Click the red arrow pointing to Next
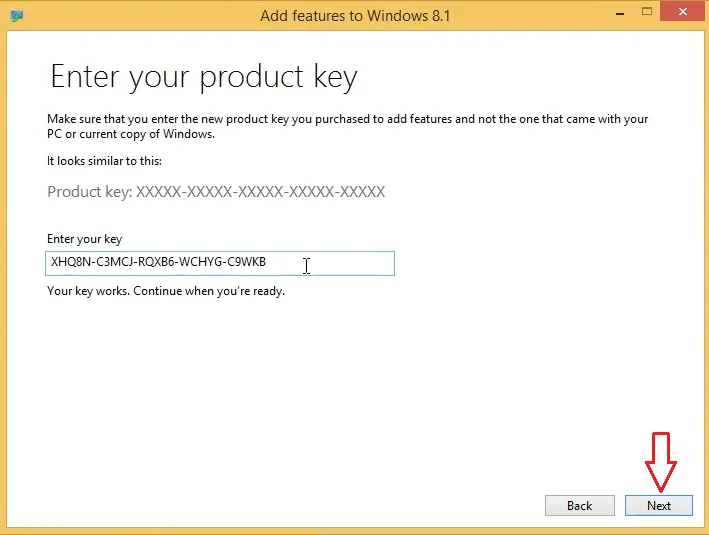709x535 pixels. point(661,463)
